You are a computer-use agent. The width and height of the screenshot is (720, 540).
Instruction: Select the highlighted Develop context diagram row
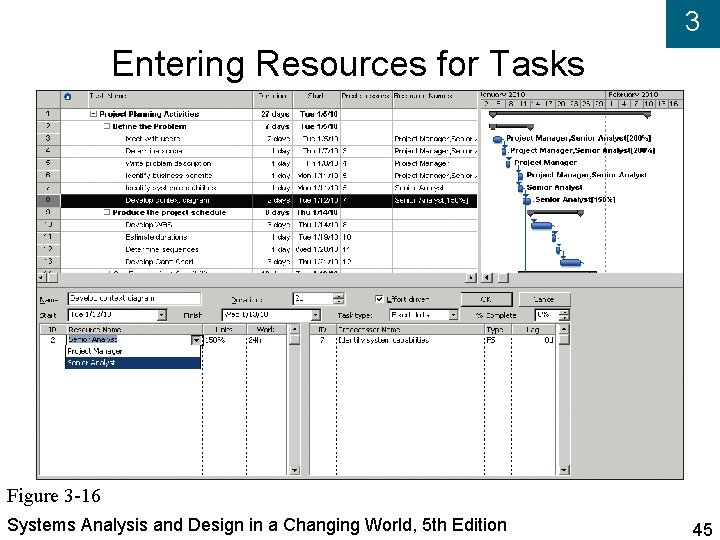(269, 200)
